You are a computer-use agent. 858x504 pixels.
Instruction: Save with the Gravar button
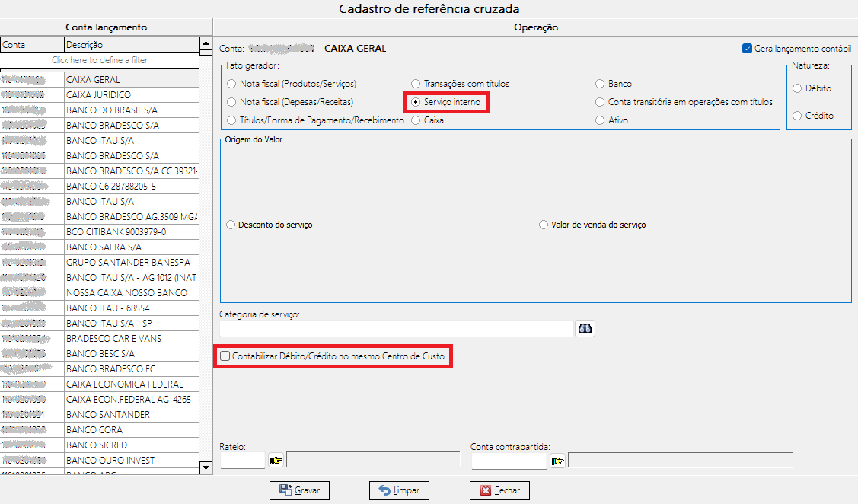click(x=299, y=490)
